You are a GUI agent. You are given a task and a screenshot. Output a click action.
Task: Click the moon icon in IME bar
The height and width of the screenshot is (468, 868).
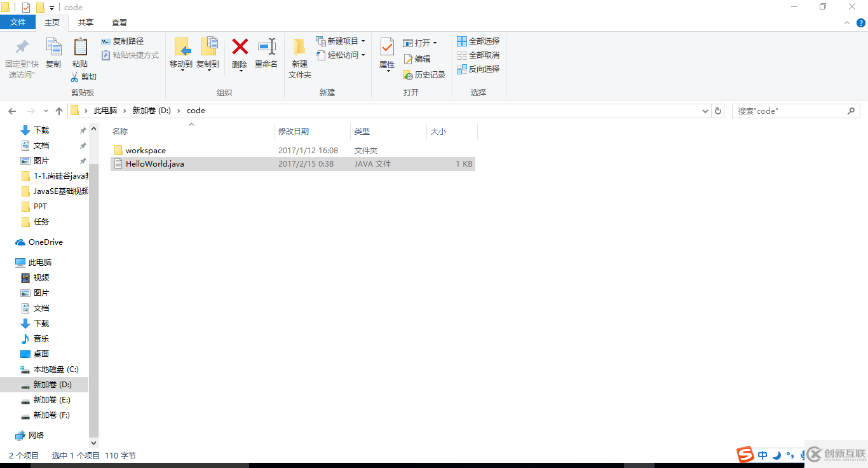(776, 455)
